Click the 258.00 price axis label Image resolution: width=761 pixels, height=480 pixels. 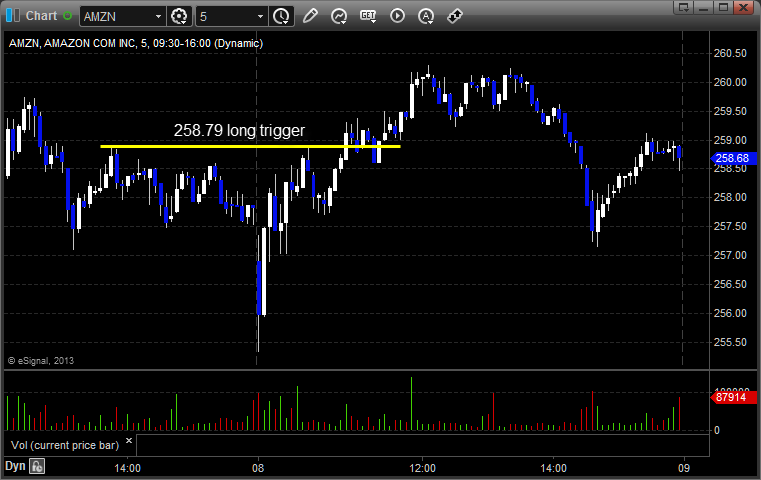(x=730, y=198)
